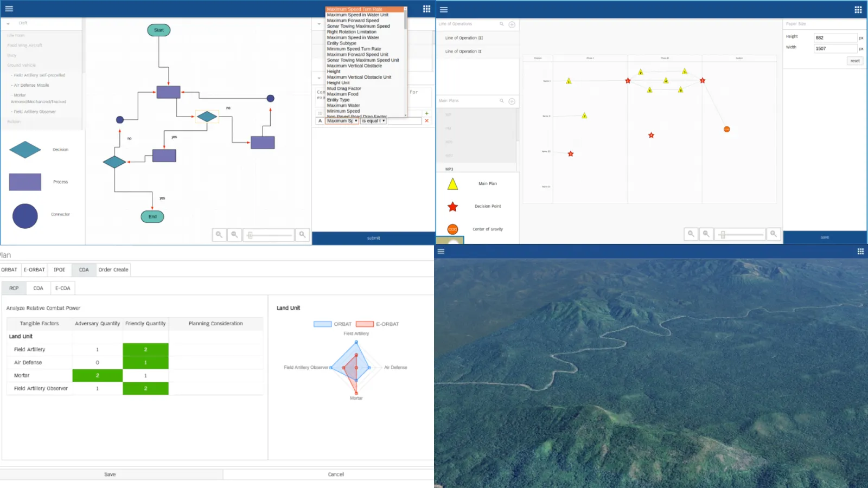The image size is (868, 488).
Task: Open apps grid in terrain map panel
Action: pos(860,251)
